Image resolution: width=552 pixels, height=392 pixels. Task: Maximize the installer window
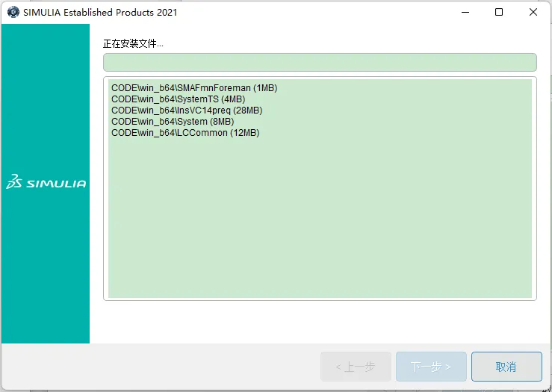(x=498, y=12)
